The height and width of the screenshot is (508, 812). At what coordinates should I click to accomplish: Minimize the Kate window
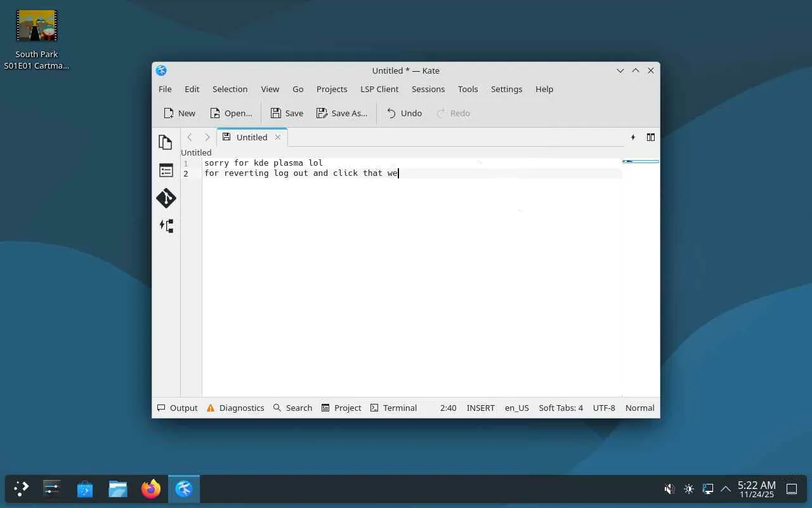tap(620, 70)
